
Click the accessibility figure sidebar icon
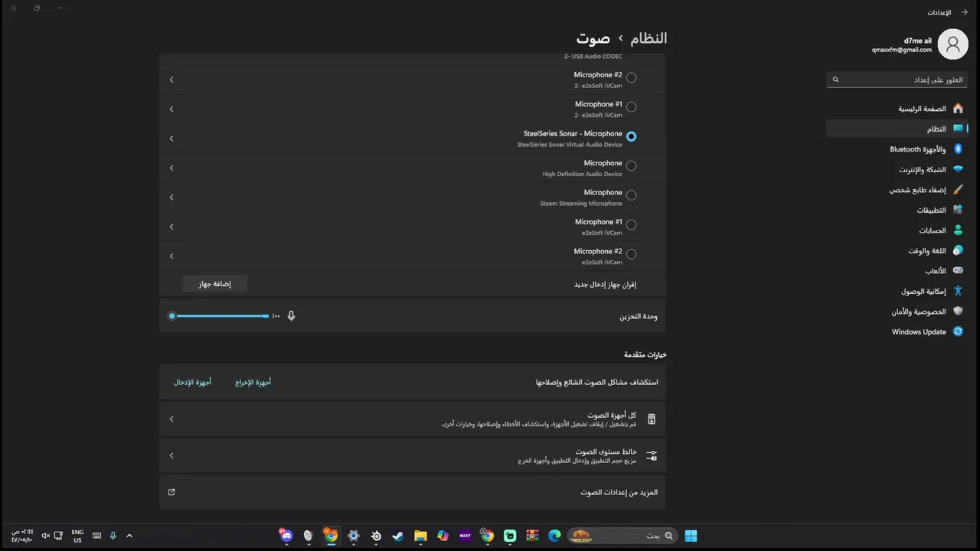958,291
